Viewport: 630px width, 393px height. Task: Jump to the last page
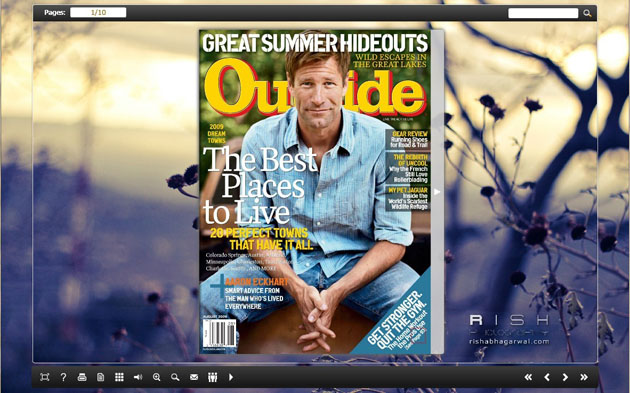click(584, 377)
